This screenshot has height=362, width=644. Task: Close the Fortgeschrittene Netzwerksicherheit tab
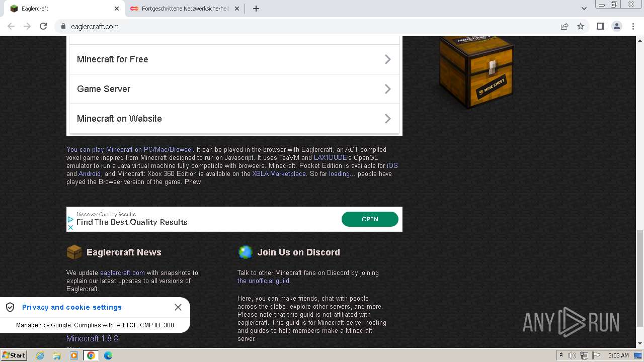point(237,9)
